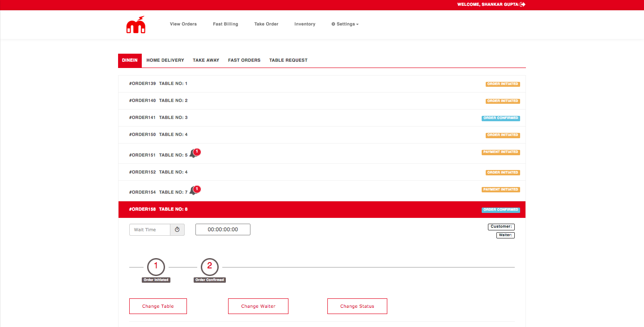The height and width of the screenshot is (327, 644).
Task: Click the Welcome, Shankar Gupta text
Action: coord(488,4)
